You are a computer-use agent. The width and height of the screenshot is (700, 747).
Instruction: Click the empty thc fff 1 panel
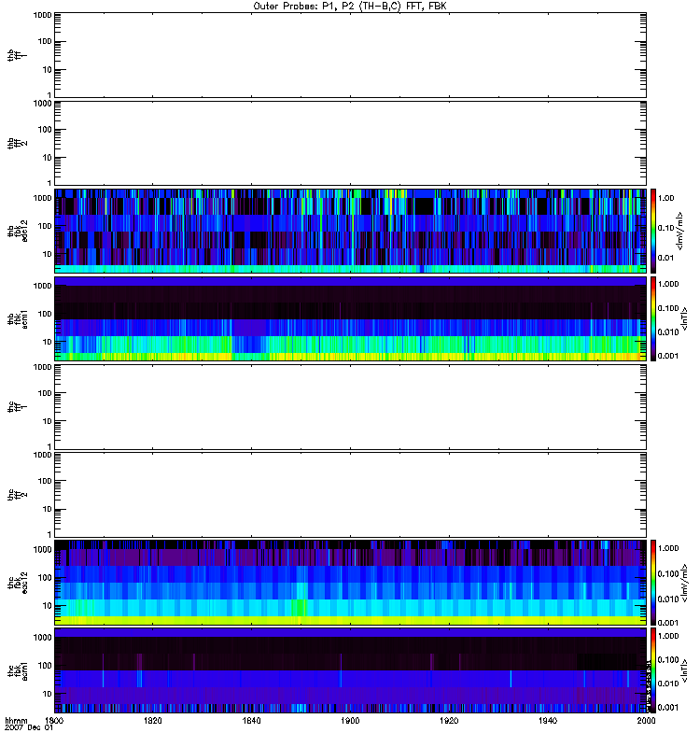click(x=350, y=406)
